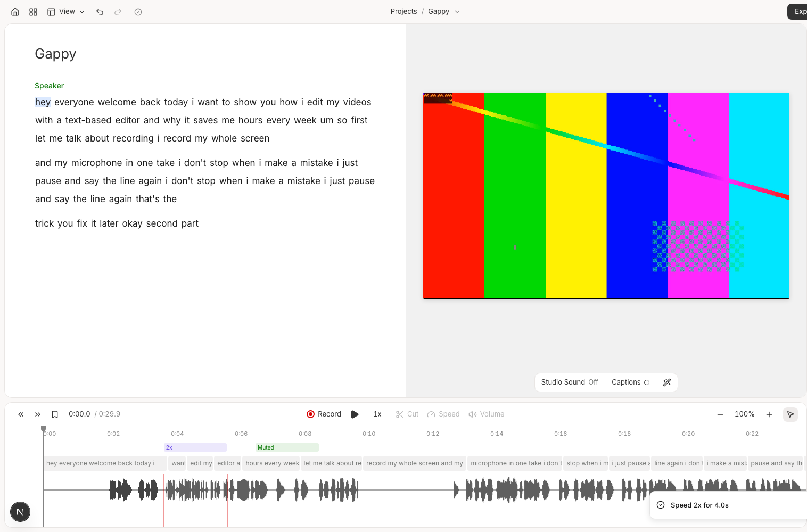Viewport: 807px width, 532px height.
Task: Select the "microphone in one take i don't" clip
Action: [515, 463]
